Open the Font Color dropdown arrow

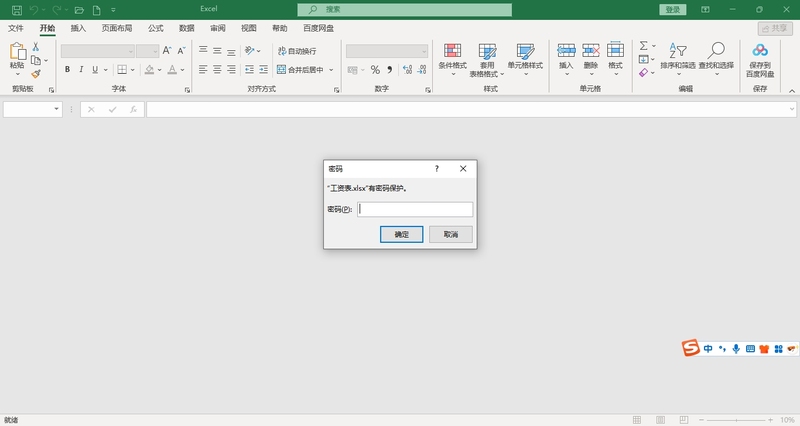(183, 70)
